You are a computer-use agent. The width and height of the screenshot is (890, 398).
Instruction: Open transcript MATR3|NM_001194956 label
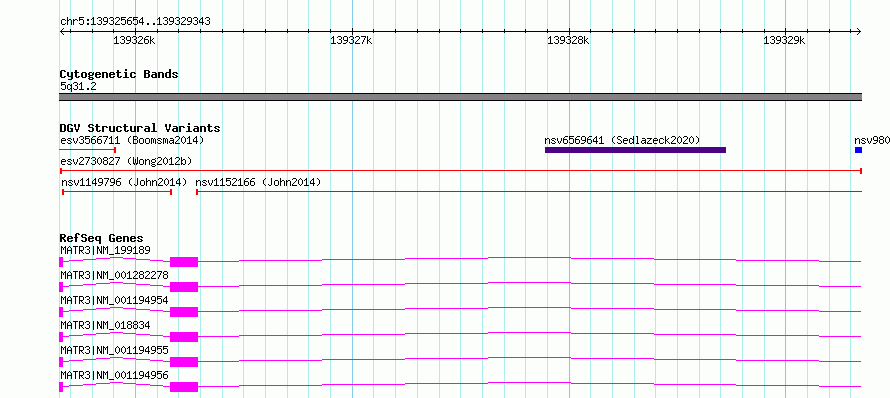tap(114, 375)
